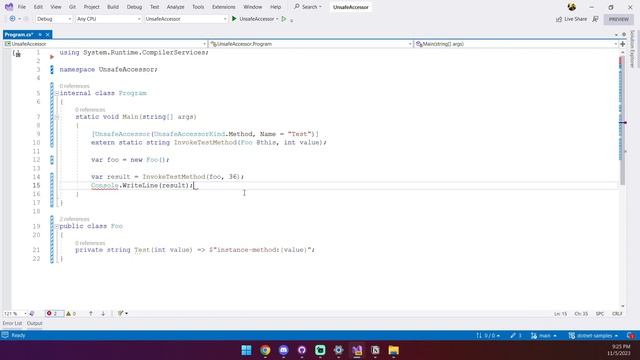This screenshot has height=360, width=640.
Task: Open File Explorer from the taskbar
Action: pos(393,350)
